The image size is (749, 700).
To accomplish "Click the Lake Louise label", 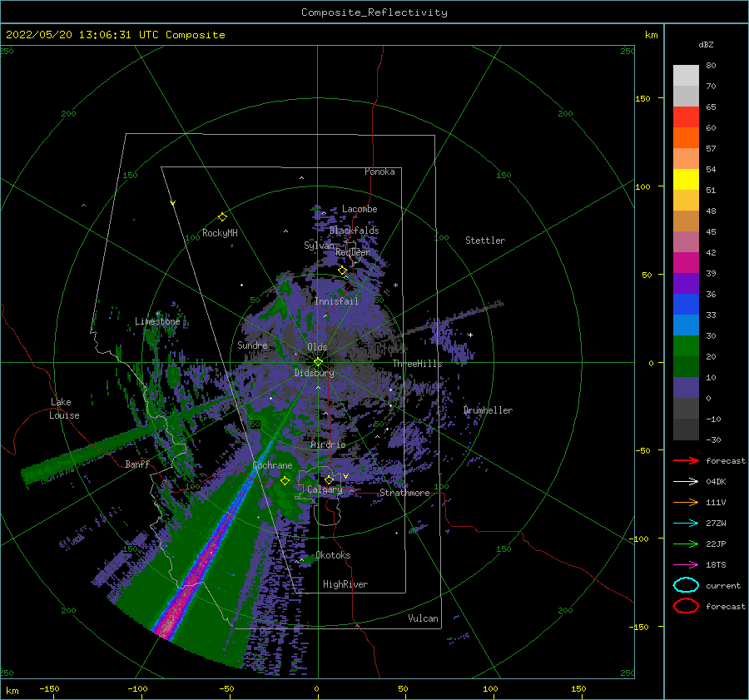I will tap(64, 409).
